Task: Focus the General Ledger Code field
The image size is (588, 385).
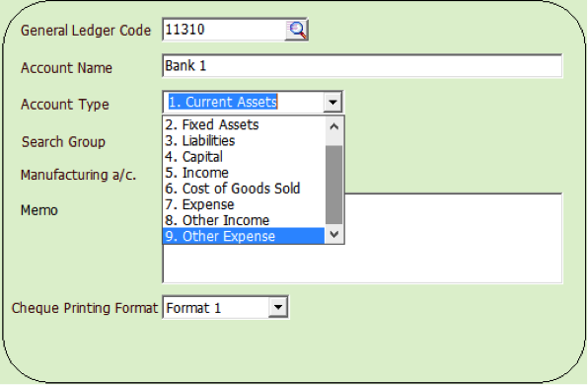Action: (224, 30)
